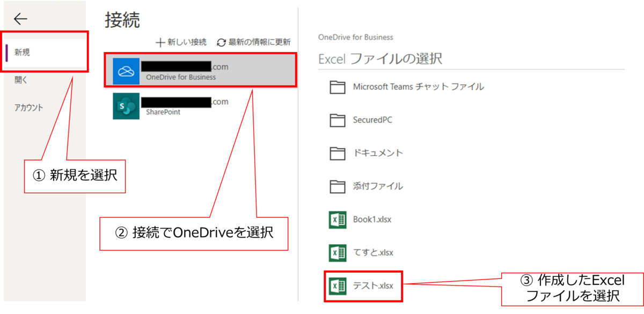Click Excel icon for テスト.xlsx
644x314 pixels.
(x=337, y=286)
